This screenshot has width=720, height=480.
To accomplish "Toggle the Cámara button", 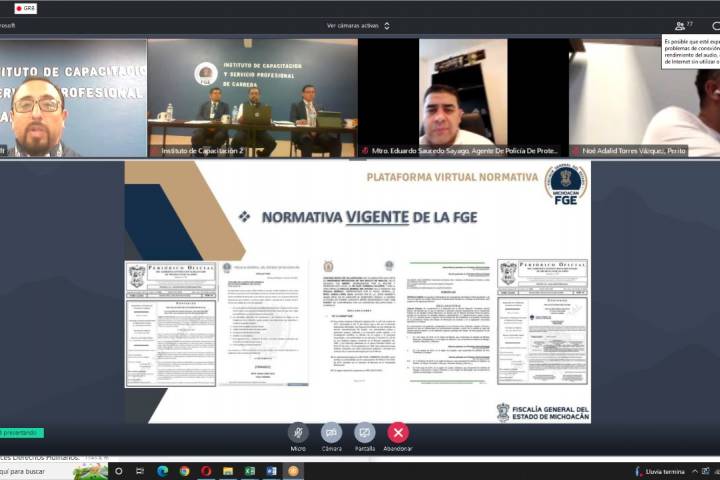I will point(331,433).
